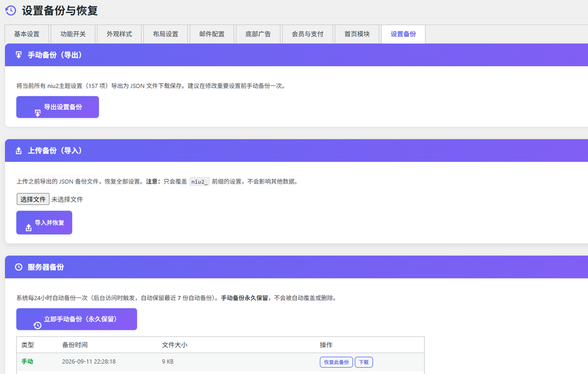Click the 类型 column header

[28, 345]
